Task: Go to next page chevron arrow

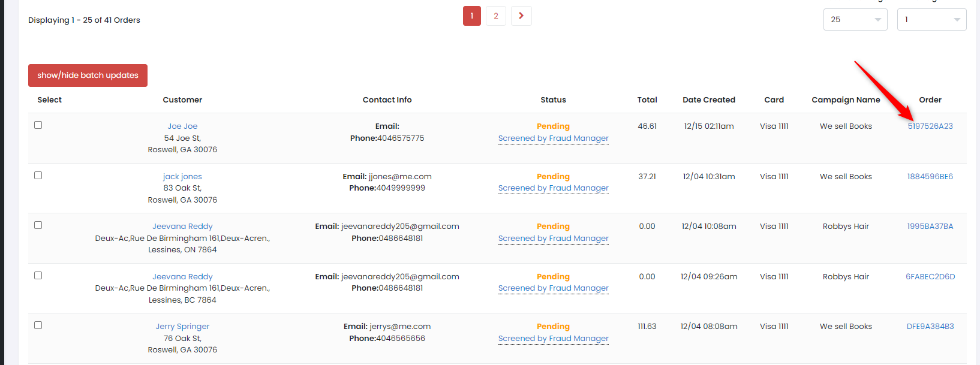Action: [x=521, y=16]
